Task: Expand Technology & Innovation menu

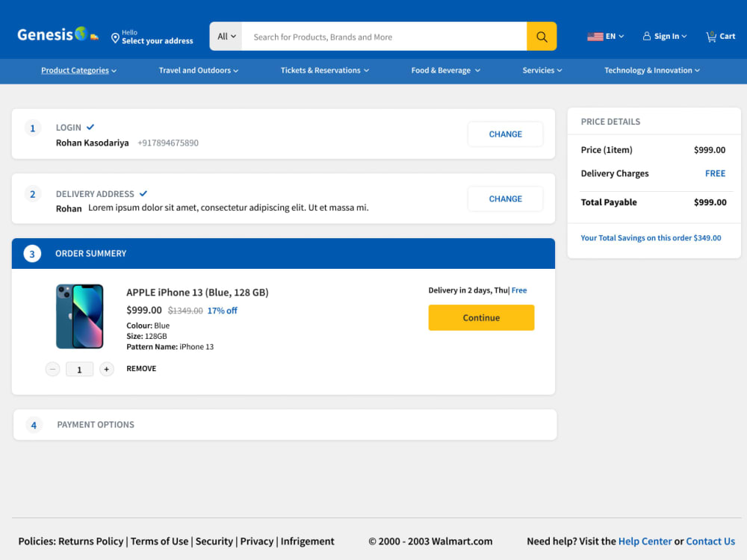Action: (x=652, y=70)
